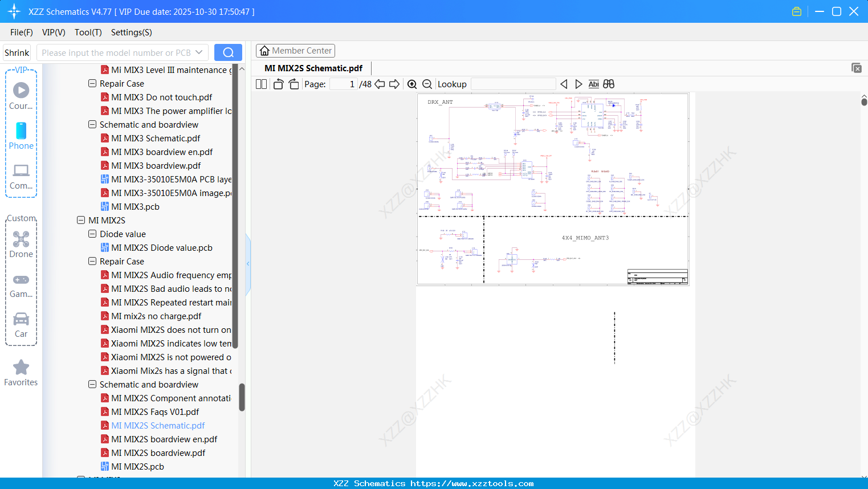
Task: Collapse the MI MIX2S tree node
Action: click(81, 220)
